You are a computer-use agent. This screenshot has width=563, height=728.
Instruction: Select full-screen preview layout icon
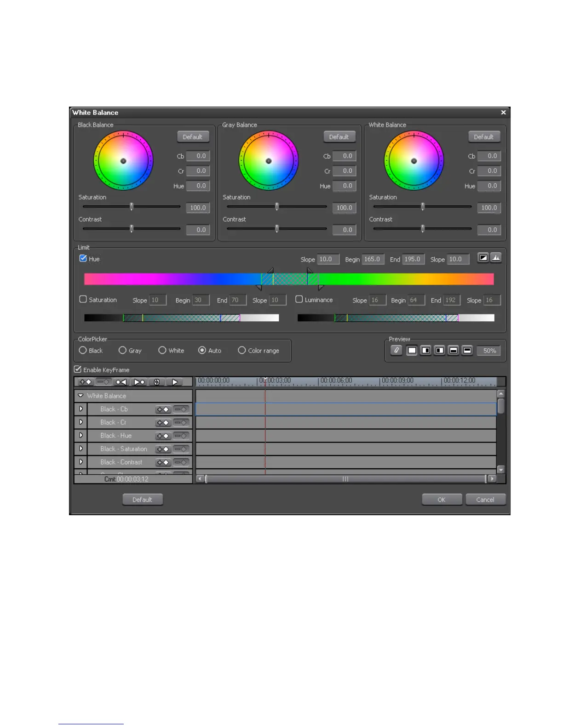click(412, 351)
